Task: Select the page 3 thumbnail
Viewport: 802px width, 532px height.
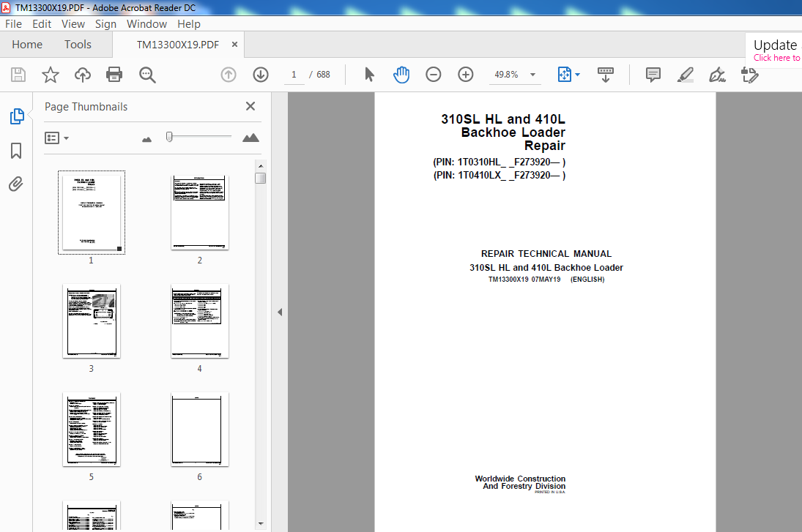Action: click(92, 321)
